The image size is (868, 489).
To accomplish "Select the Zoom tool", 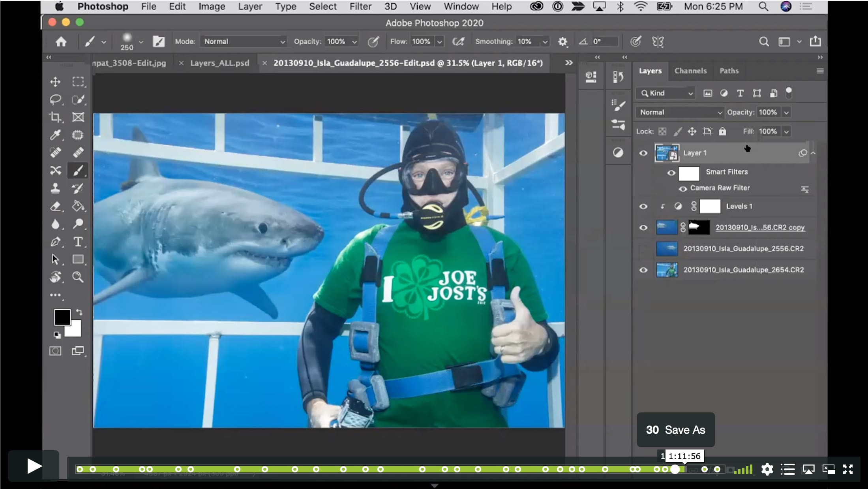I will click(78, 277).
